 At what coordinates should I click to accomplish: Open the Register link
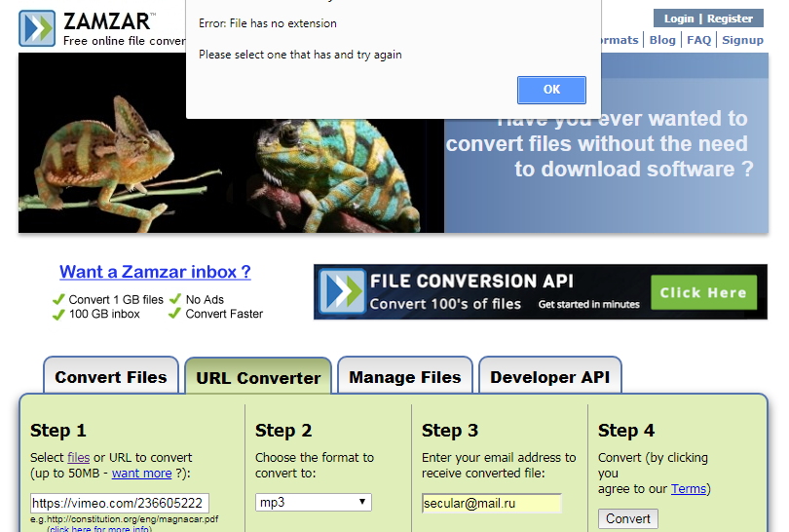(x=730, y=19)
